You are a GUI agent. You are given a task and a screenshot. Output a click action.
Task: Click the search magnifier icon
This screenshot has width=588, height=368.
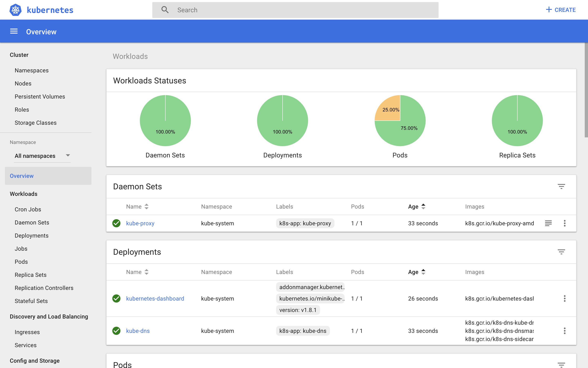165,10
